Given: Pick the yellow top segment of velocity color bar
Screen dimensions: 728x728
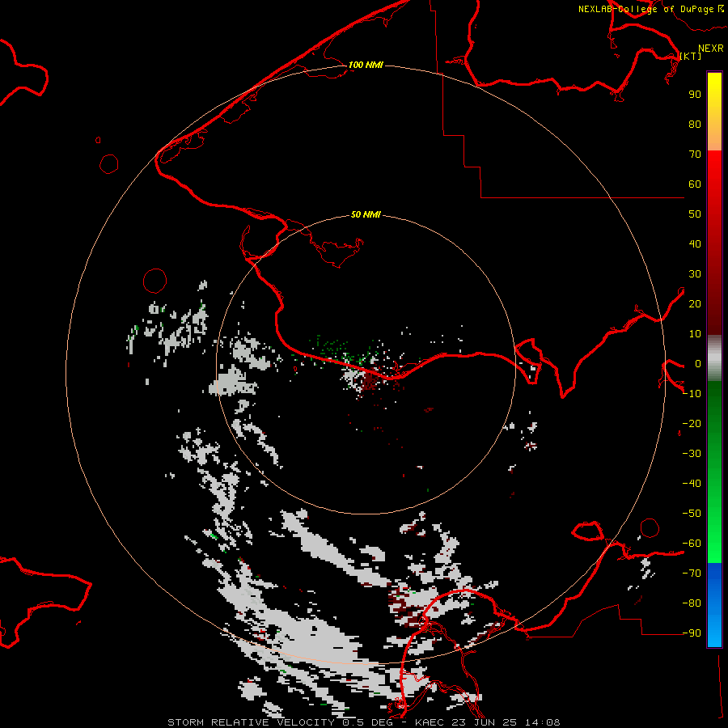Looking at the screenshot, I should (x=714, y=112).
